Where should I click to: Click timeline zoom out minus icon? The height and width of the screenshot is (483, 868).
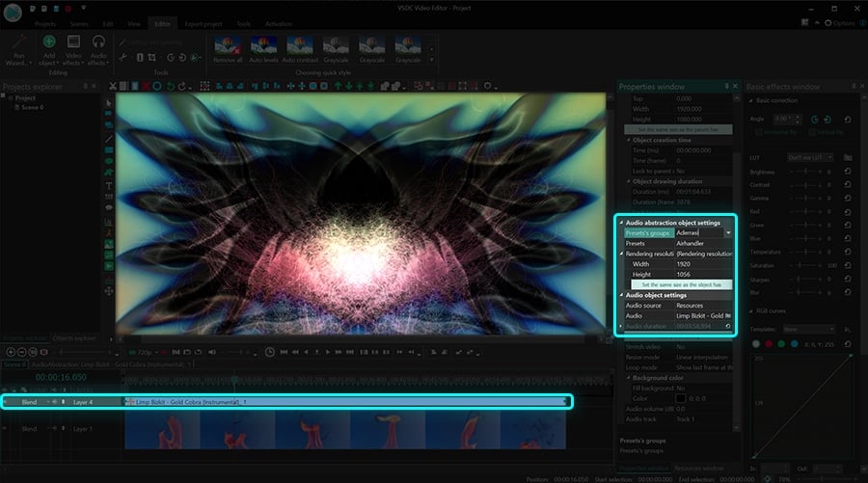(21, 352)
